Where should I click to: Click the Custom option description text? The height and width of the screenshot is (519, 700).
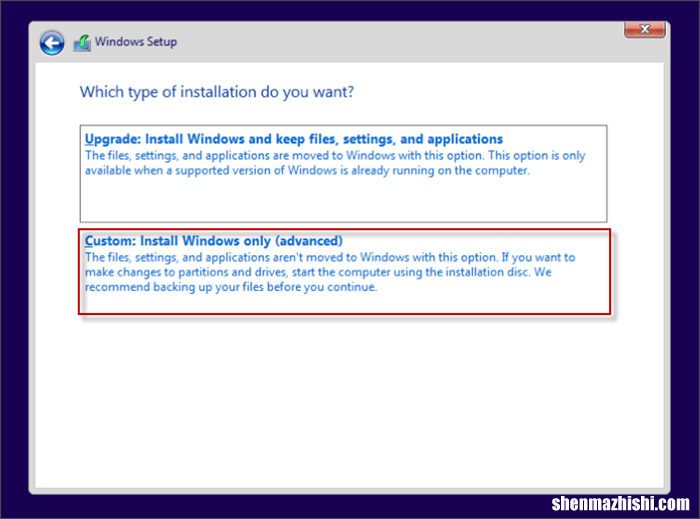pyautogui.click(x=330, y=272)
